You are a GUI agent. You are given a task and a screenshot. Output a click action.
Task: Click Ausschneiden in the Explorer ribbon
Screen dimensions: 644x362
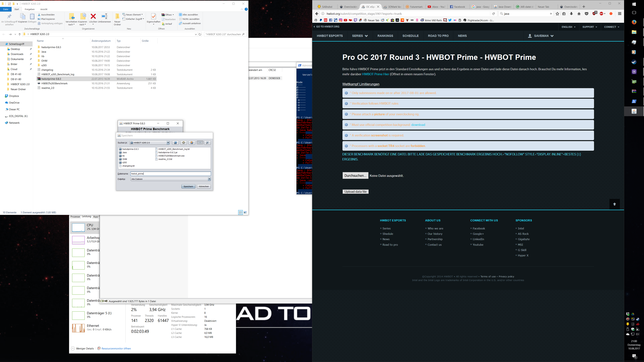click(46, 15)
